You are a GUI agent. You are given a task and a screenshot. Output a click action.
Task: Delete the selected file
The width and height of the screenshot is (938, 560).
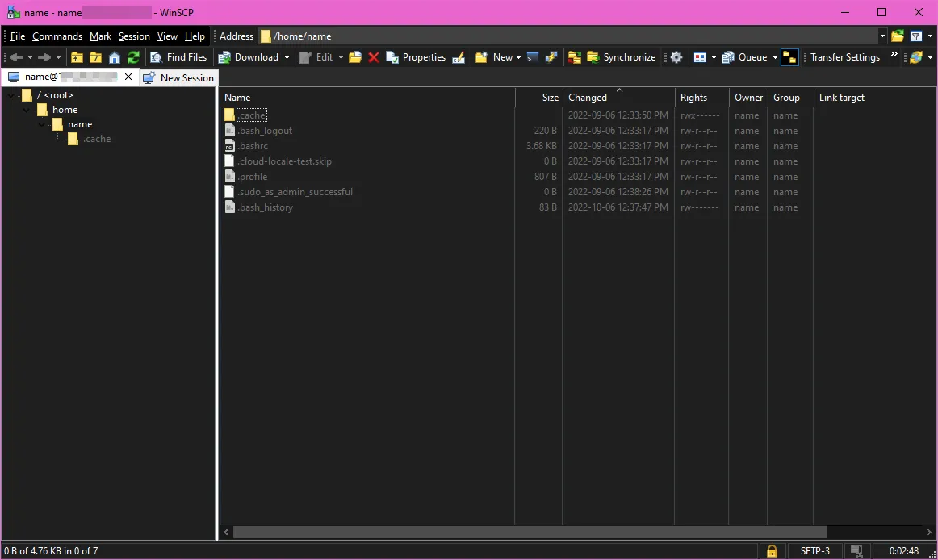(x=372, y=57)
